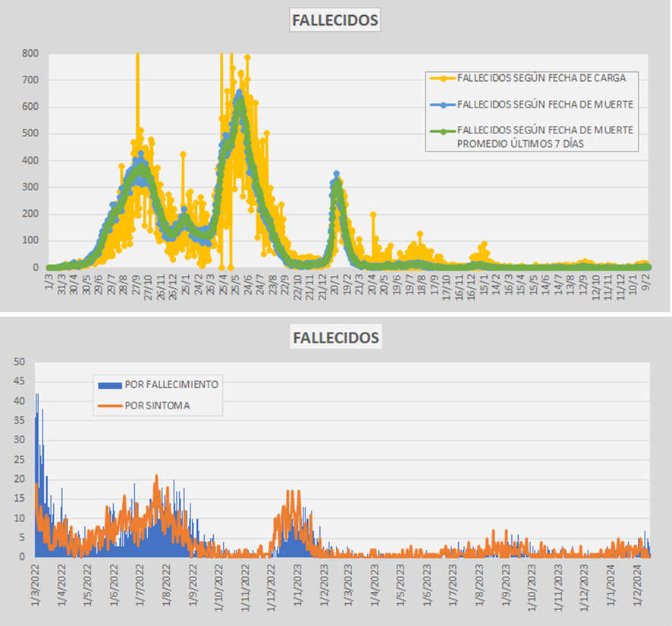Click the 1/2/2024 date label on bottom axis
This screenshot has width=672, height=626.
pyautogui.click(x=639, y=585)
